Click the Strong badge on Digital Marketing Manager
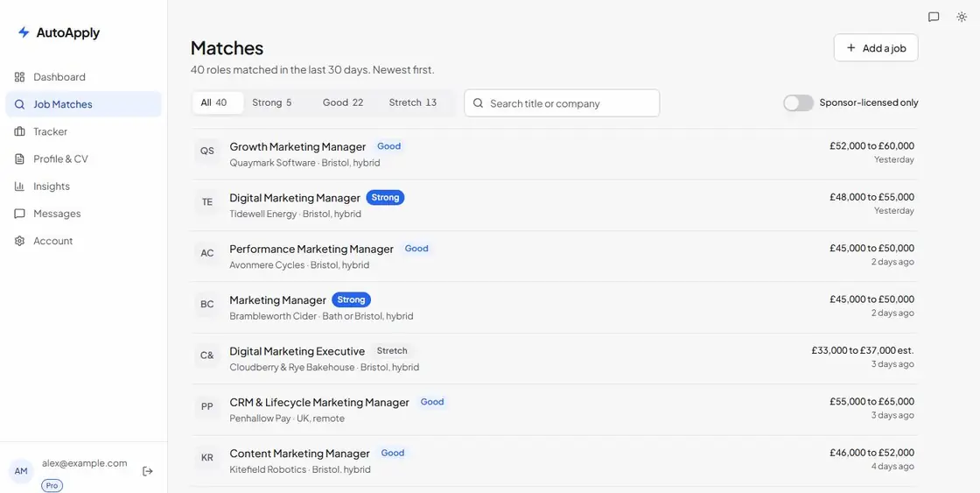Image resolution: width=980 pixels, height=493 pixels. point(385,198)
